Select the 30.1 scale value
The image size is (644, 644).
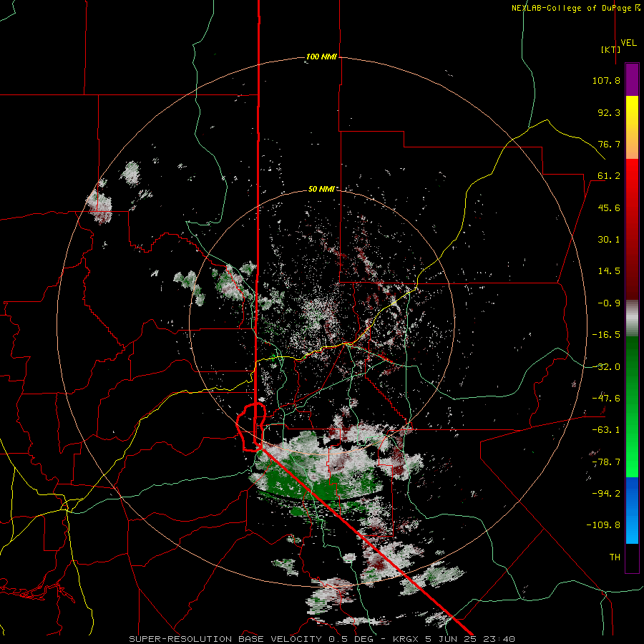tap(609, 240)
